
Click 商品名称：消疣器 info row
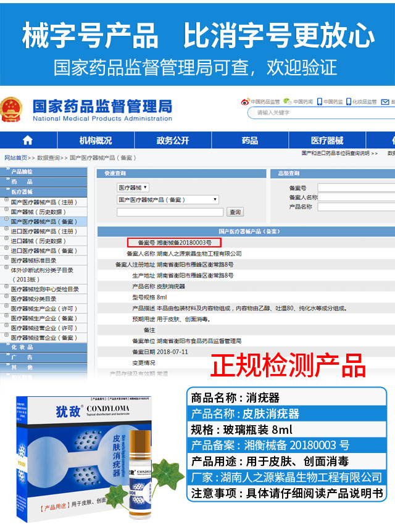(287, 397)
